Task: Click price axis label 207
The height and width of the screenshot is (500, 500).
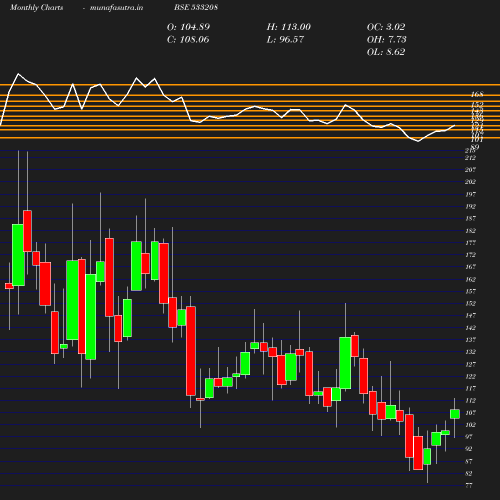Action: click(470, 170)
